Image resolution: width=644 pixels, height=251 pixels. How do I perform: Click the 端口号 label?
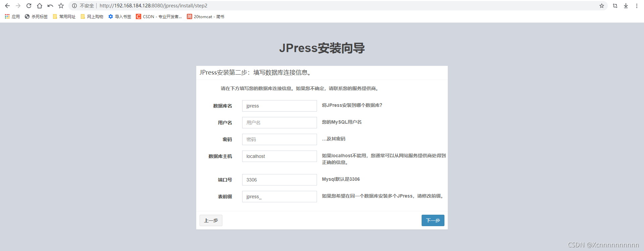[x=225, y=180]
